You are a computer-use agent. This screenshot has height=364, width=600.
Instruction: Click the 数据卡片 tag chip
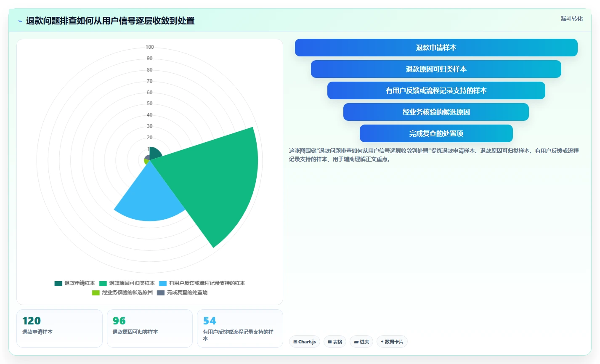pyautogui.click(x=392, y=342)
